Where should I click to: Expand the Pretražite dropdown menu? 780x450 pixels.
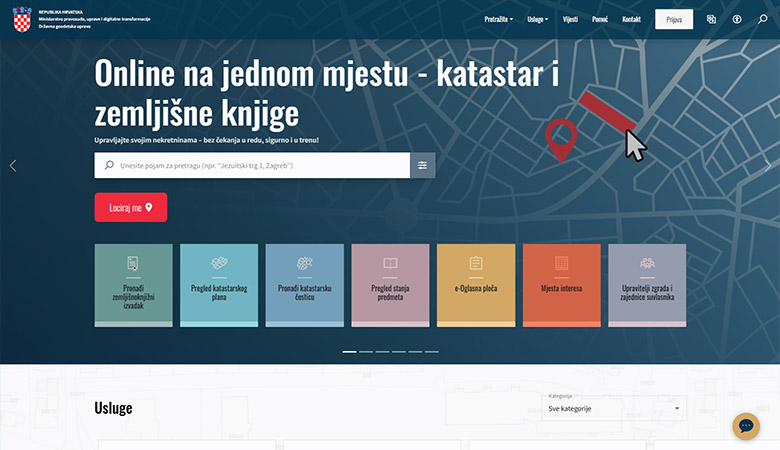tap(498, 19)
